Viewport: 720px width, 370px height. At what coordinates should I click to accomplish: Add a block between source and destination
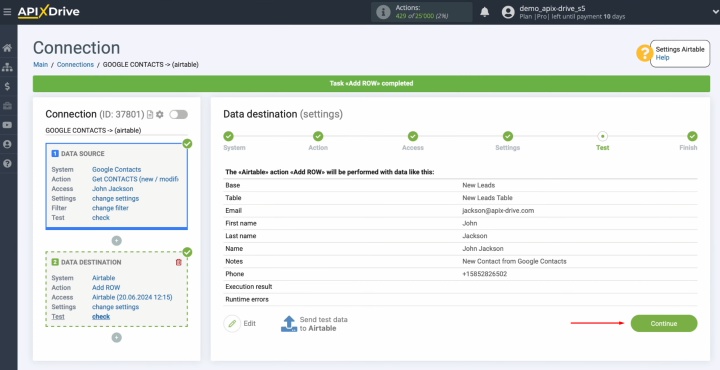click(x=117, y=241)
